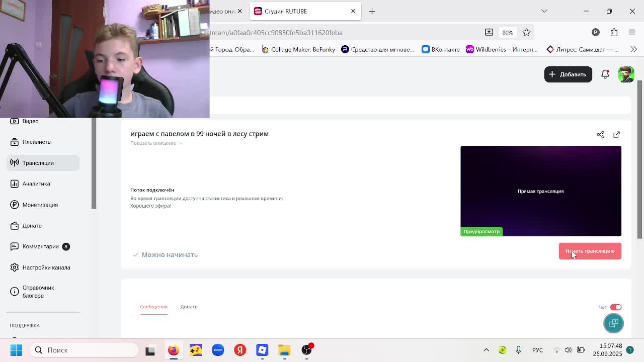
Task: Open Комментарии in the sidebar
Action: click(40, 246)
